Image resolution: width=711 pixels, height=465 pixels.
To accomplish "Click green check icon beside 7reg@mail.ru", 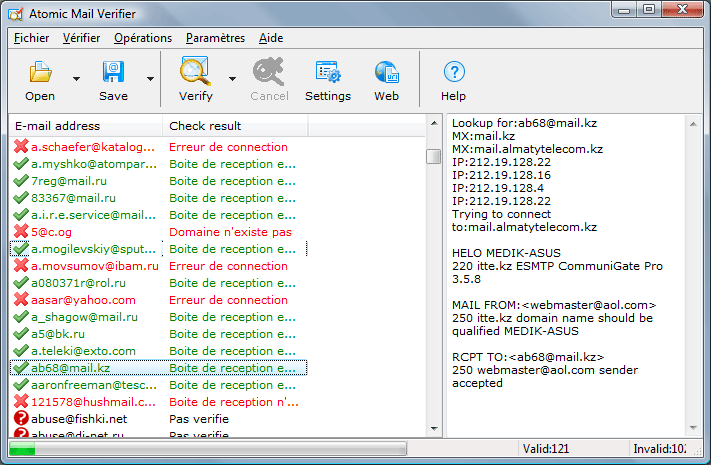I will (21, 181).
